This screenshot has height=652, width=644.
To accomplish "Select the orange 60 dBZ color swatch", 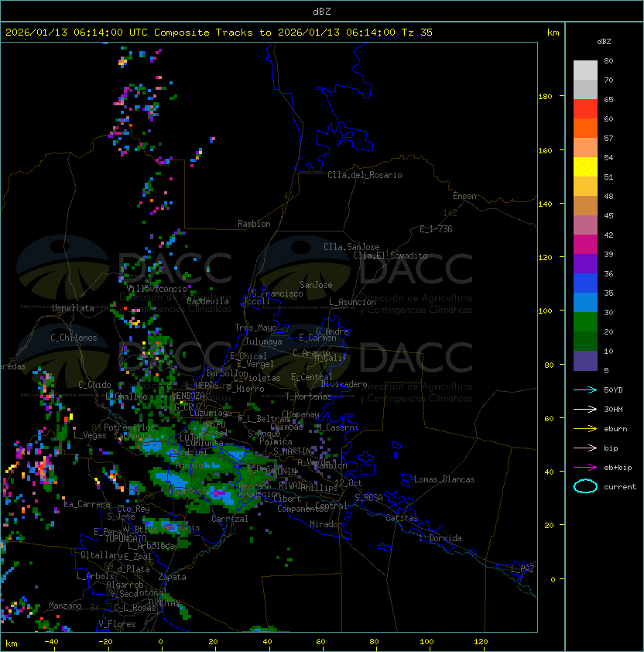I will [585, 129].
